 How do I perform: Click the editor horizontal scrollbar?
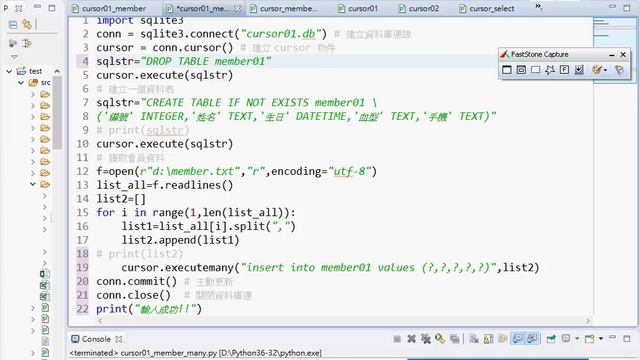[344, 321]
